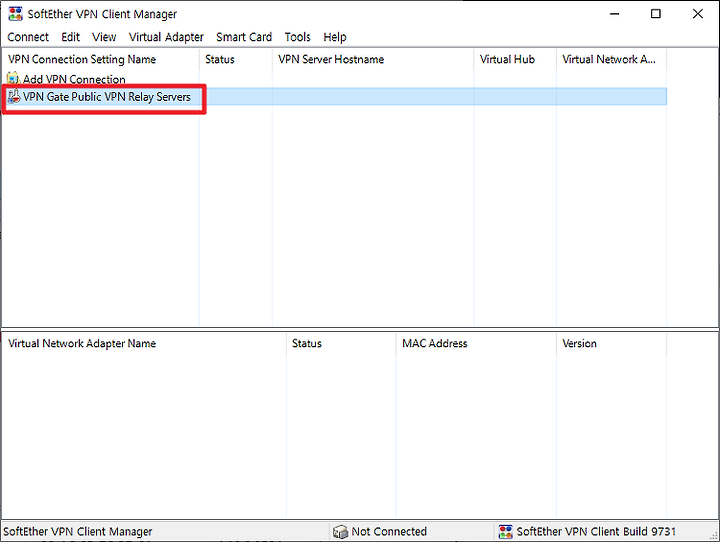Open the View menu
720x542 pixels.
click(104, 37)
